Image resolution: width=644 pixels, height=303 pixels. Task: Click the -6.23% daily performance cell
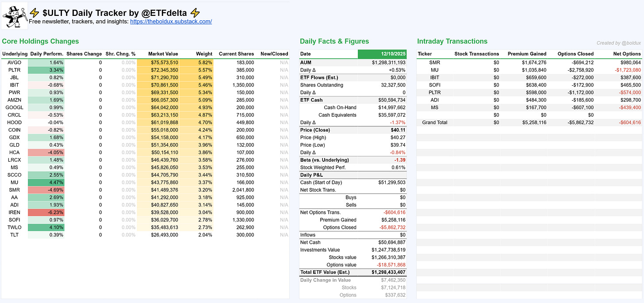[46, 212]
